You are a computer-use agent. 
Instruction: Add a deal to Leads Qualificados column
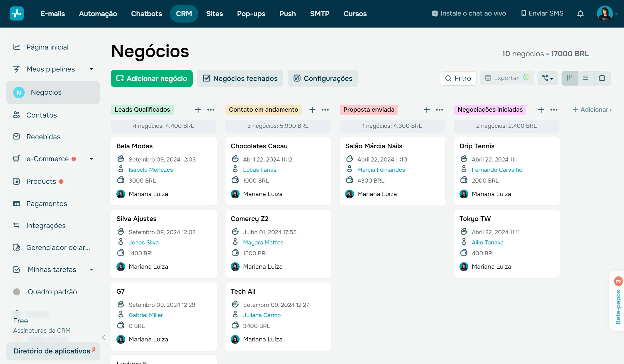click(198, 110)
